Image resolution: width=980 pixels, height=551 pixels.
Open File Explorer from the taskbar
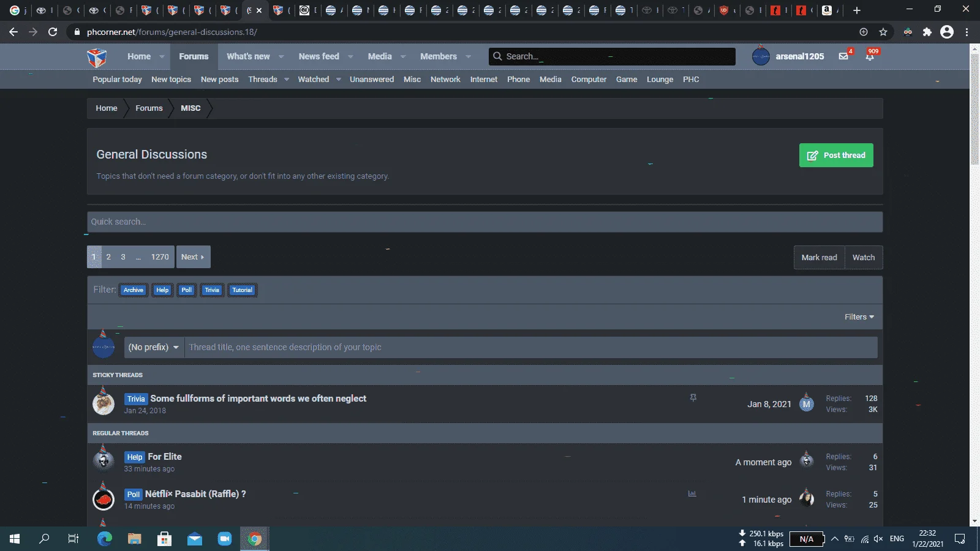[135, 539]
